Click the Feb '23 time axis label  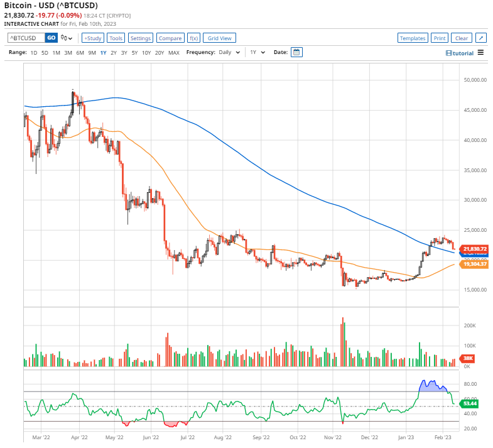point(443,437)
